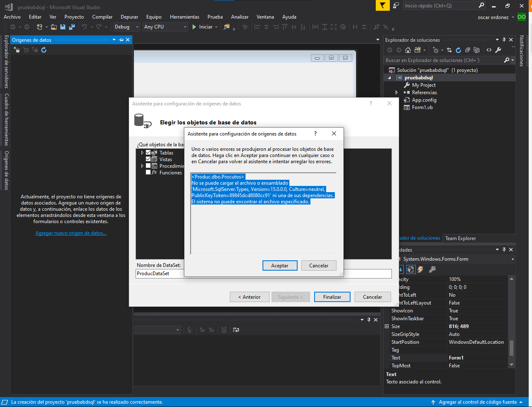Collapse the pruebabdsql project node
This screenshot has height=407, width=532.
[389, 78]
